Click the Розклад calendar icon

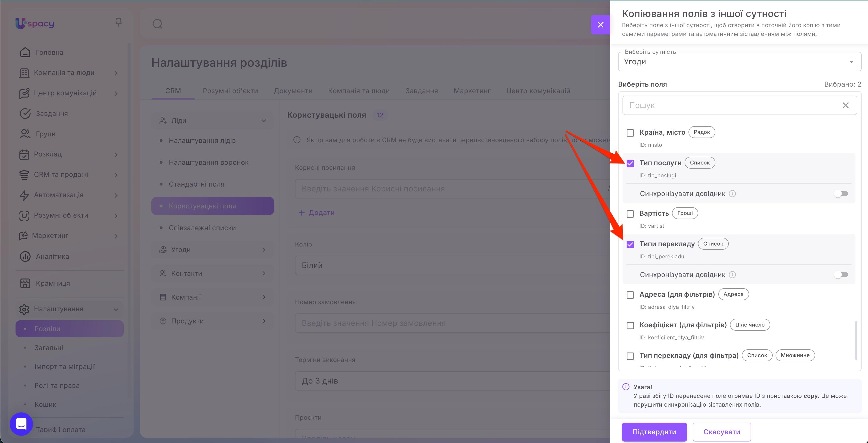[x=24, y=154]
